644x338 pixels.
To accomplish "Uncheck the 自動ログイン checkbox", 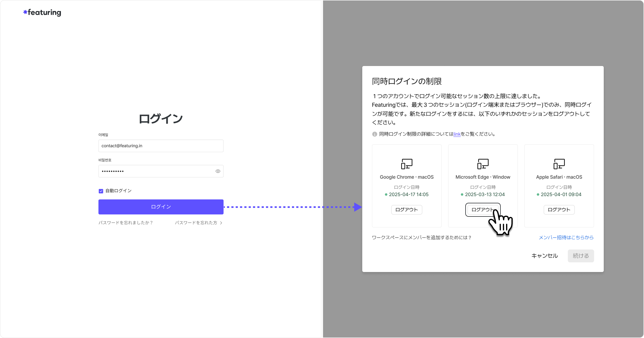I will pyautogui.click(x=101, y=191).
